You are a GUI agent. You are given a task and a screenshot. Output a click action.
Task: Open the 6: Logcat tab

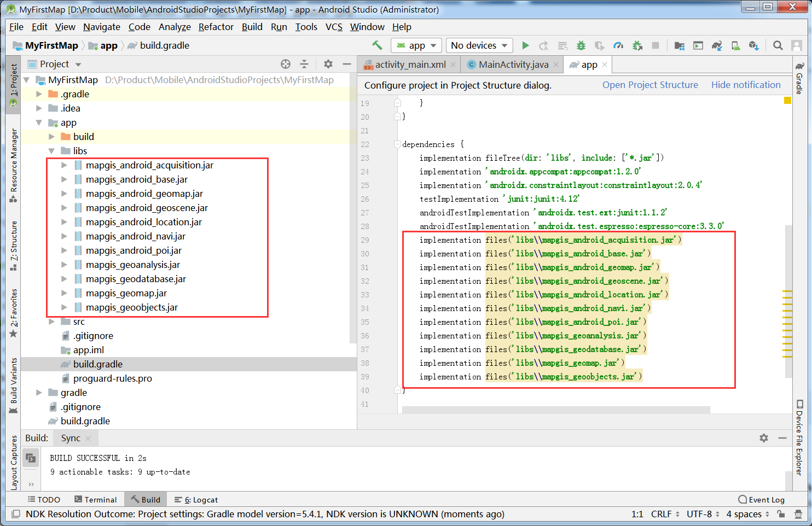(x=196, y=500)
